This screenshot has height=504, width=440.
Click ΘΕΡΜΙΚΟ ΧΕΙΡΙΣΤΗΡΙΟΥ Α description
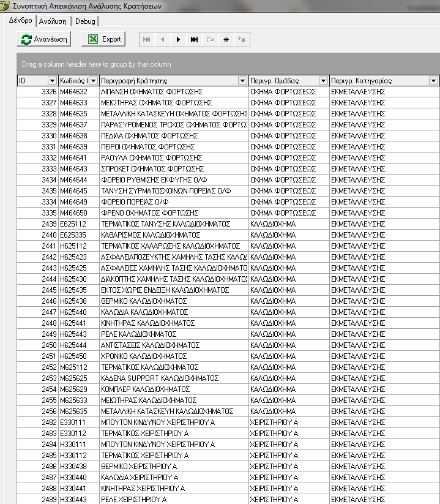[x=174, y=467]
